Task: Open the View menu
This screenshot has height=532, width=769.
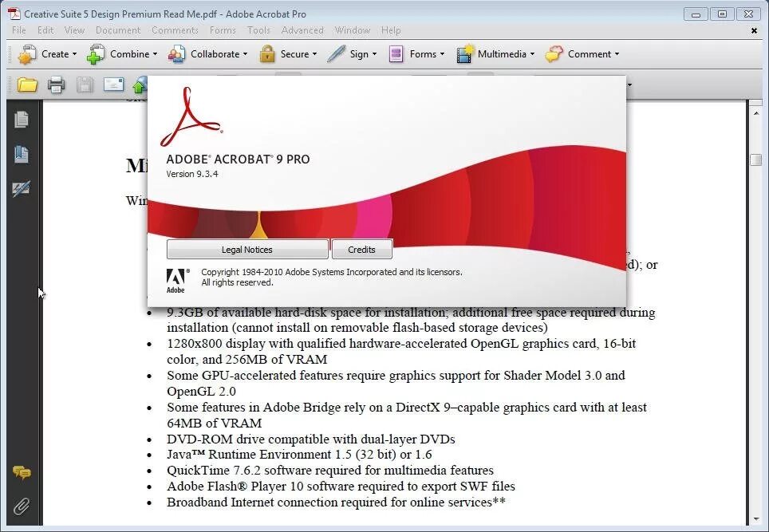Action: [74, 30]
